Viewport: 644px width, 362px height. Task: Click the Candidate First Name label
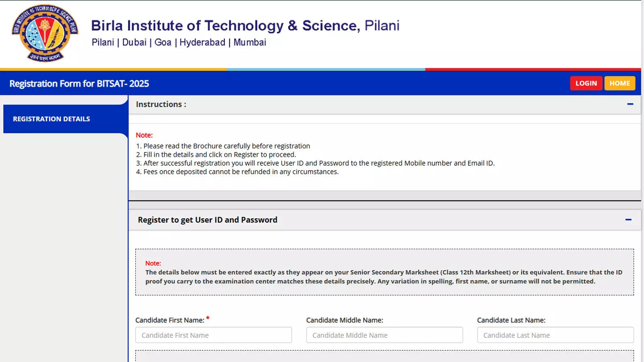[171, 320]
